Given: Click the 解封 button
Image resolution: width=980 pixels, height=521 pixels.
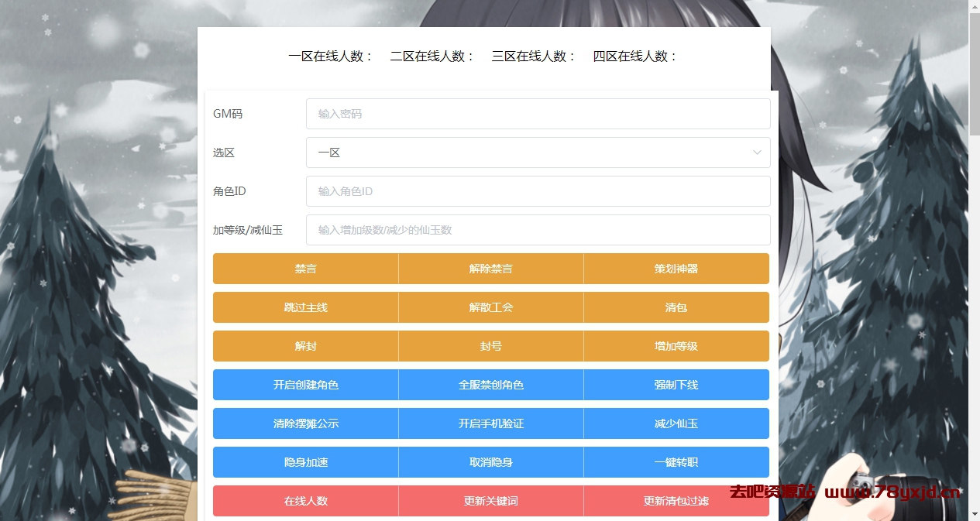Looking at the screenshot, I should click(x=305, y=346).
